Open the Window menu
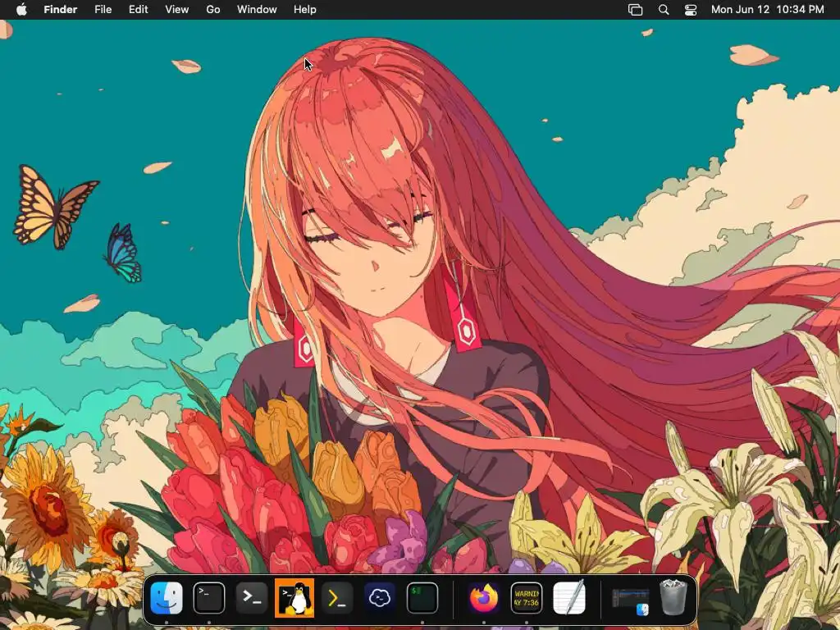This screenshot has width=840, height=630. (257, 10)
